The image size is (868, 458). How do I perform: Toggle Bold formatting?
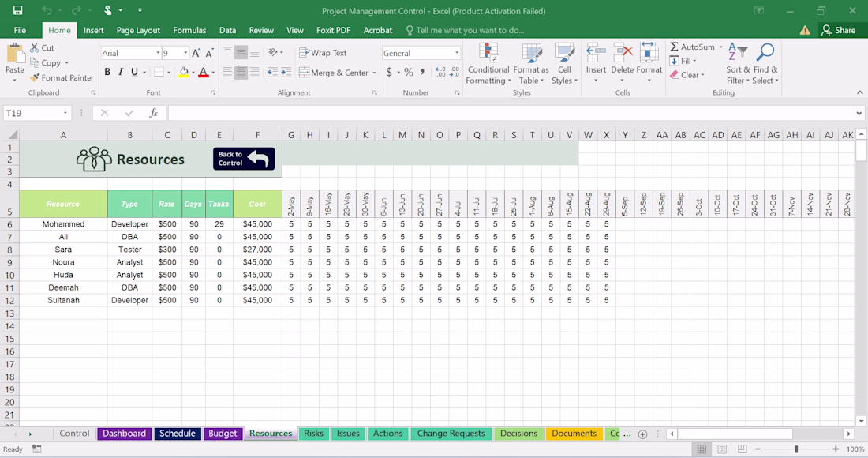pyautogui.click(x=107, y=72)
